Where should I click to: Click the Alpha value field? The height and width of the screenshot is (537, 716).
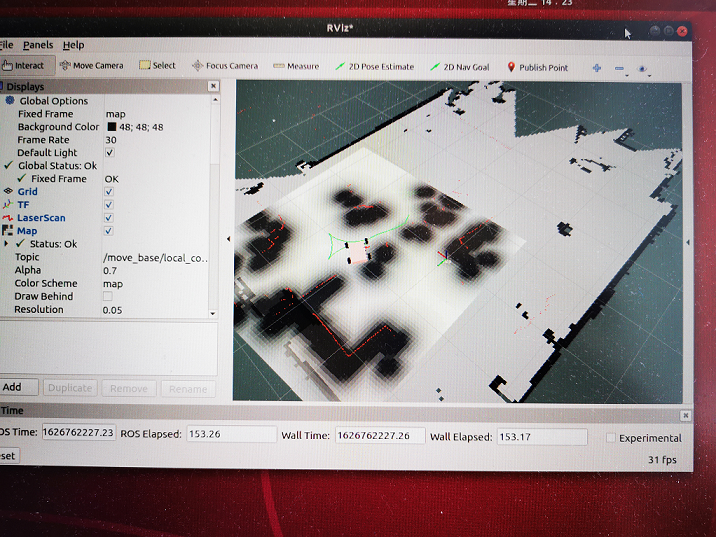[x=156, y=271]
